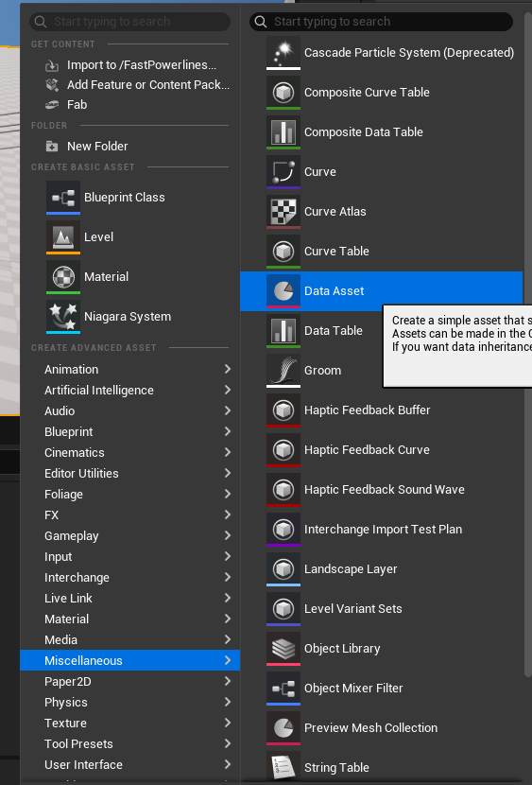Viewport: 532px width, 785px height.
Task: Click the Interchange Import Test Plan icon
Action: 283,530
